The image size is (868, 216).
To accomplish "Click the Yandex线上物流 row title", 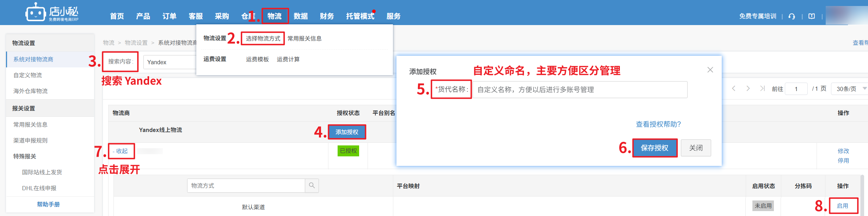I will click(160, 130).
